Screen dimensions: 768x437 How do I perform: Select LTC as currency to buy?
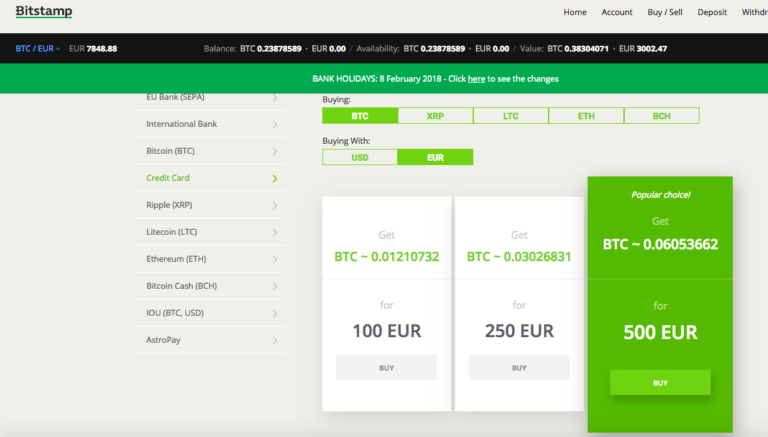tap(511, 116)
